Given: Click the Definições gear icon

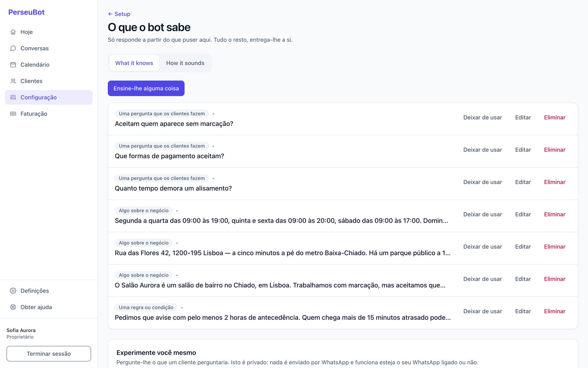Looking at the screenshot, I should pos(13,291).
